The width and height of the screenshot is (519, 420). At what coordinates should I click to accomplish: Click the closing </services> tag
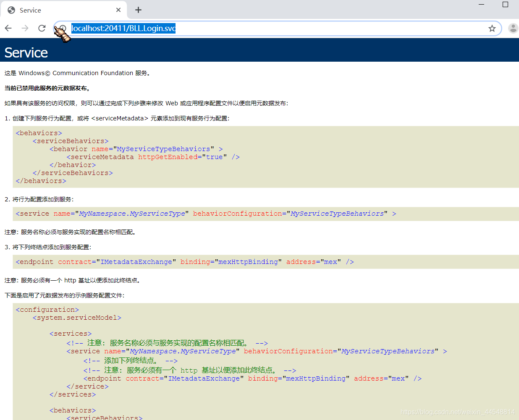point(73,394)
